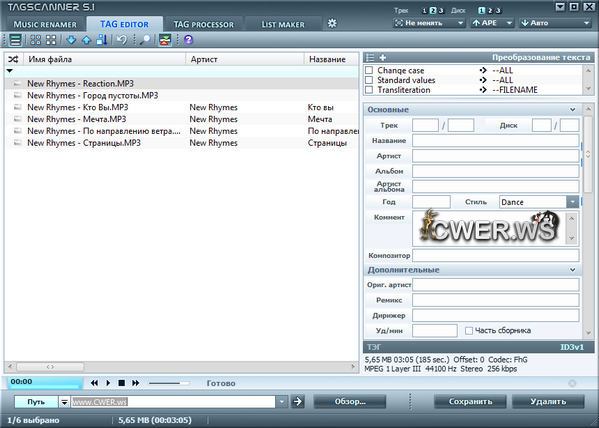
Task: Click the undo arrow toolbar icon
Action: coord(122,40)
